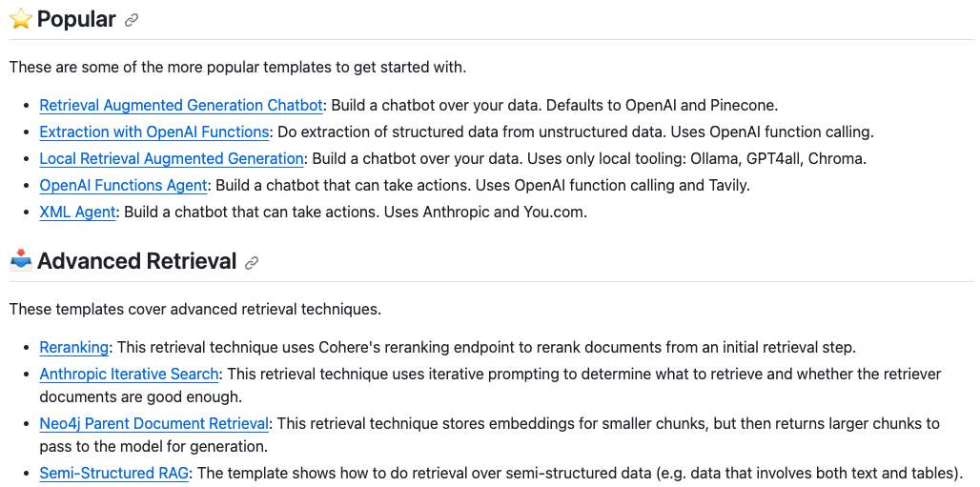
Task: Follow the Local Retrieval Augmented Generation link
Action: [x=172, y=159]
